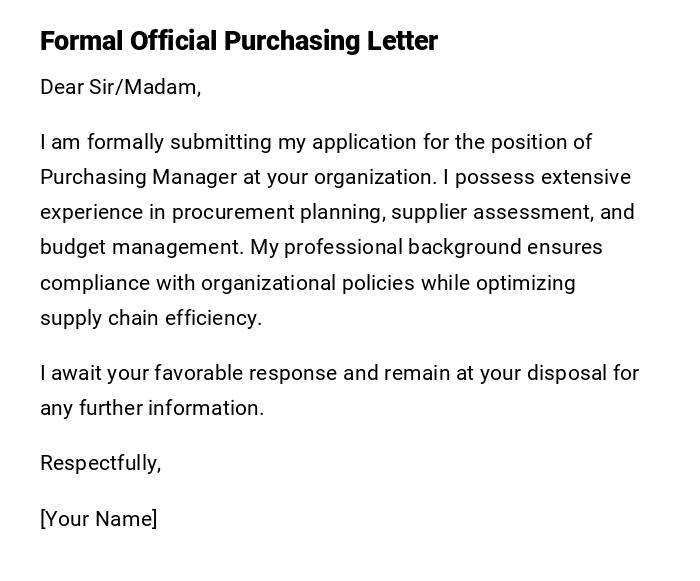Click the word "optimizing"
The width and height of the screenshot is (700, 581).
525,283
